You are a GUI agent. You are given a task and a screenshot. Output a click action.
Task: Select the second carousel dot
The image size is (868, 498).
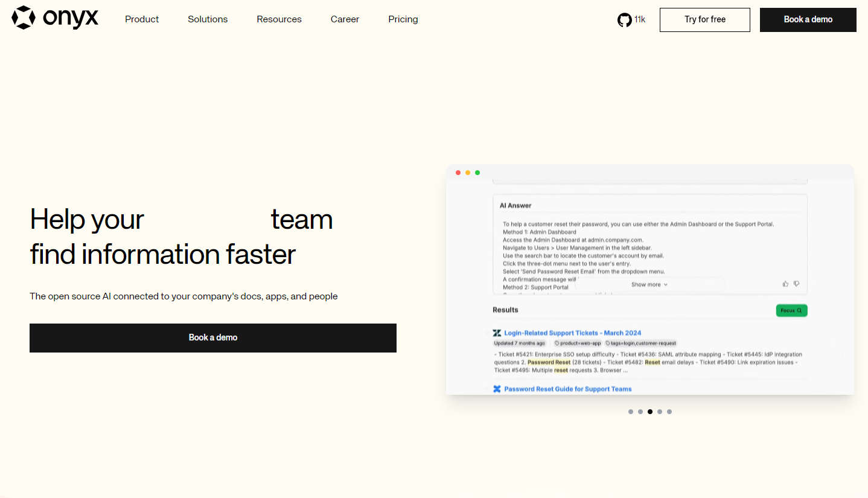(640, 412)
